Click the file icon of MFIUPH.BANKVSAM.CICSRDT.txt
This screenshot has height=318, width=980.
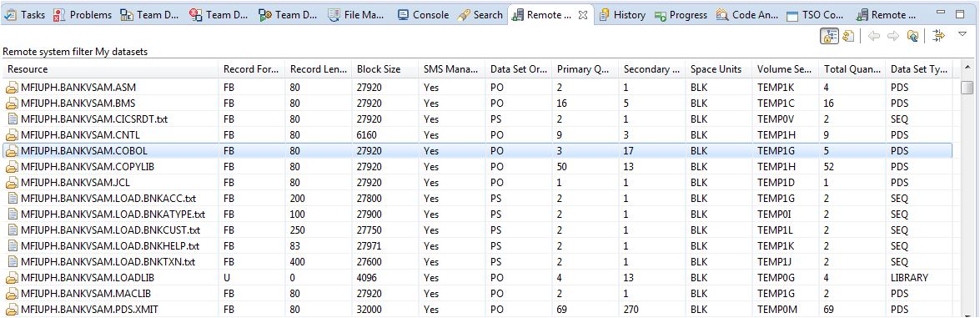pyautogui.click(x=12, y=119)
